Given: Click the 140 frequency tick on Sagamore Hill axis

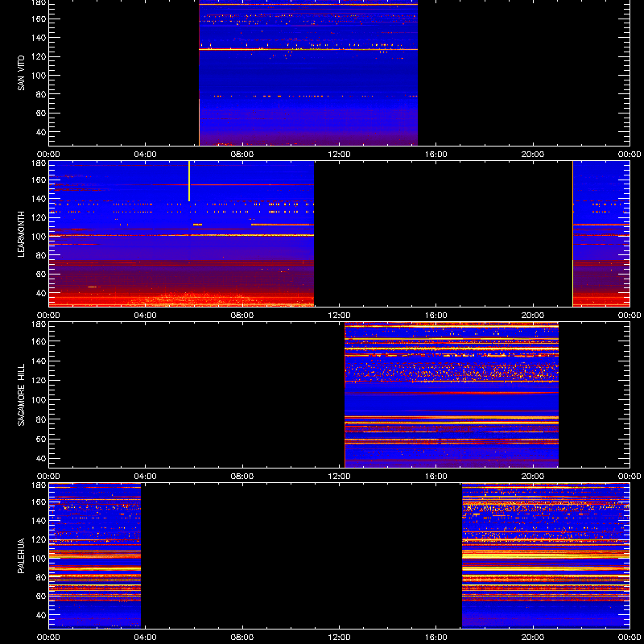Looking at the screenshot, I should point(40,361).
